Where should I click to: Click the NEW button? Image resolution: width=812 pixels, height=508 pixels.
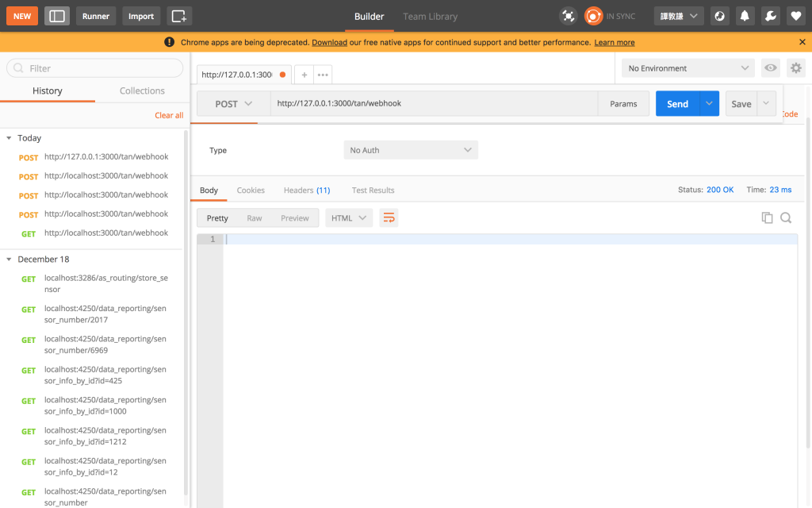point(22,16)
